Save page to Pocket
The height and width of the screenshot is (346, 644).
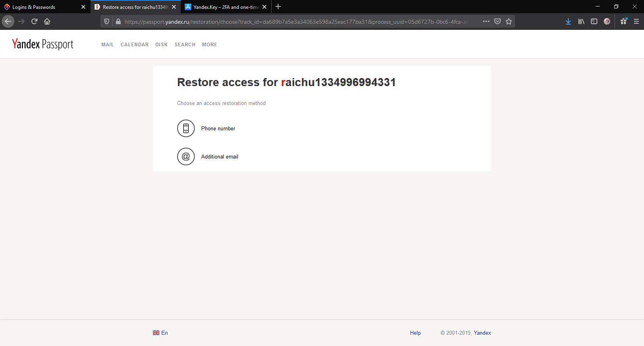click(497, 21)
